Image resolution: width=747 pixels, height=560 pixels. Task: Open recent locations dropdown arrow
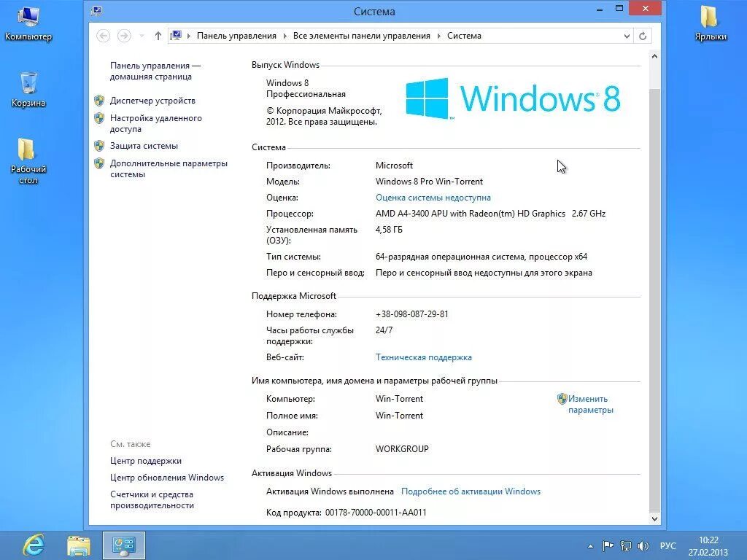[x=142, y=36]
